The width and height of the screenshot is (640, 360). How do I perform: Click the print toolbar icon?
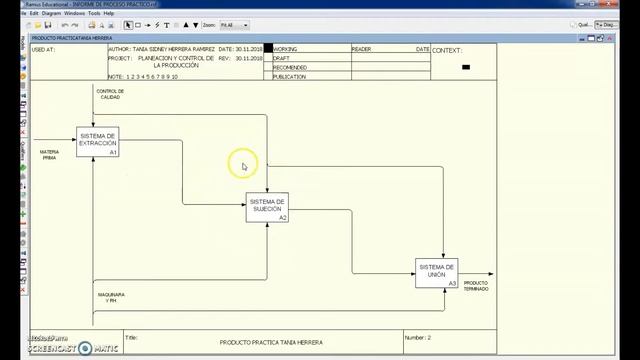click(92, 25)
